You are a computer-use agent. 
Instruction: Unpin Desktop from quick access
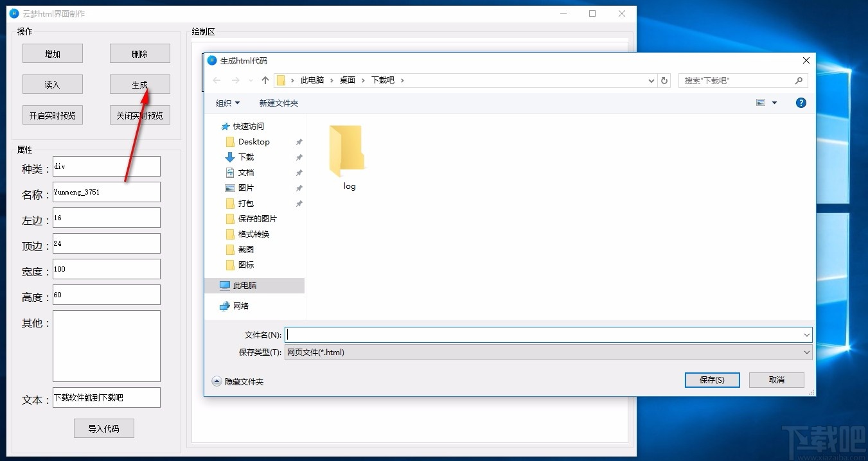[299, 141]
